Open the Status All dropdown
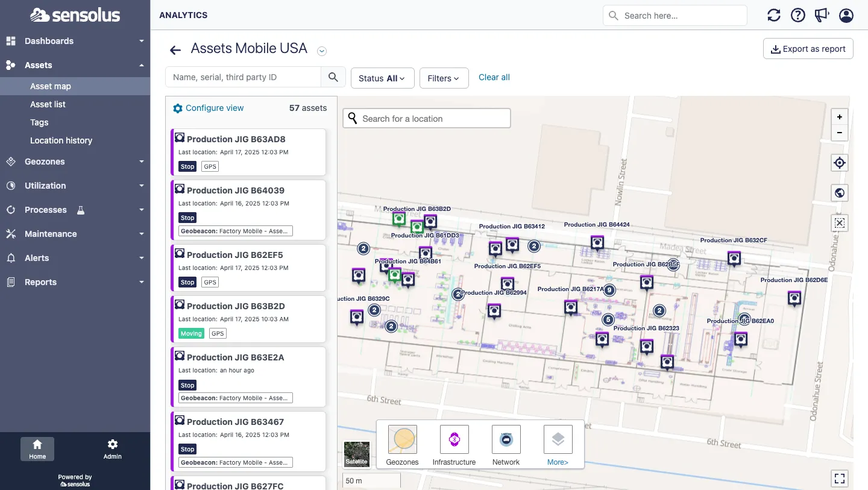 (382, 78)
